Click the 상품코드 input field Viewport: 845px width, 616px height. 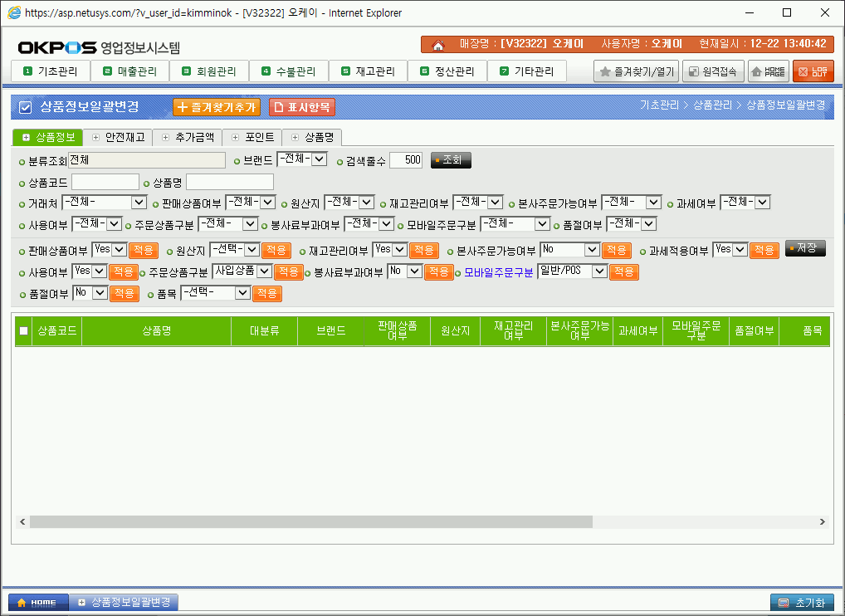[x=105, y=182]
